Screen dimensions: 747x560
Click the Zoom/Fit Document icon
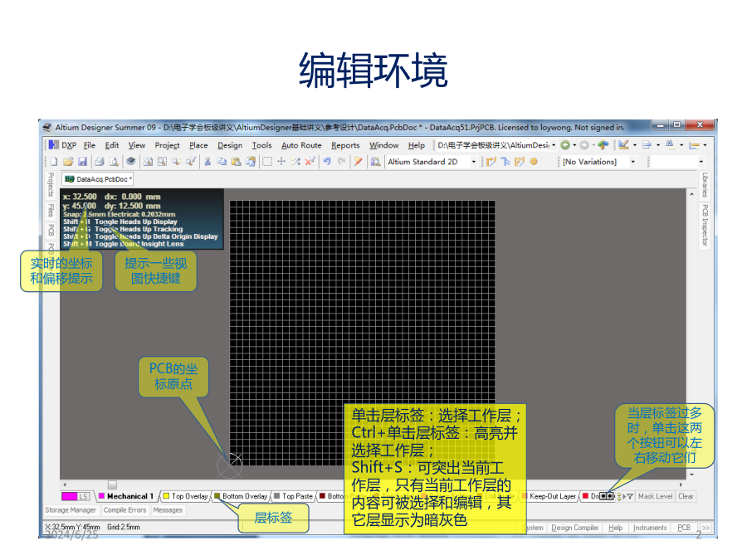pos(149,162)
